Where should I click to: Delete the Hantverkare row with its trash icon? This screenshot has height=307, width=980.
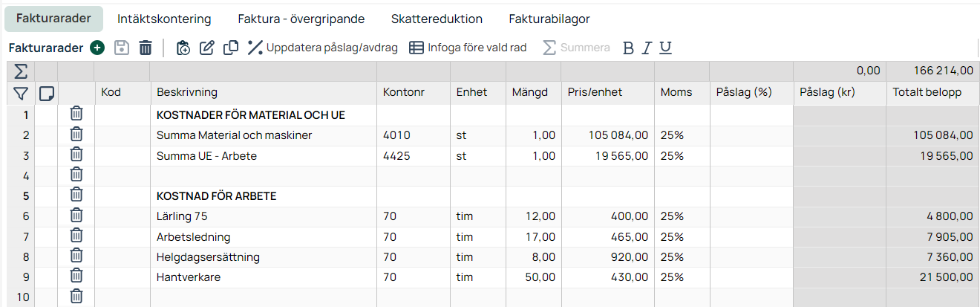click(x=76, y=277)
